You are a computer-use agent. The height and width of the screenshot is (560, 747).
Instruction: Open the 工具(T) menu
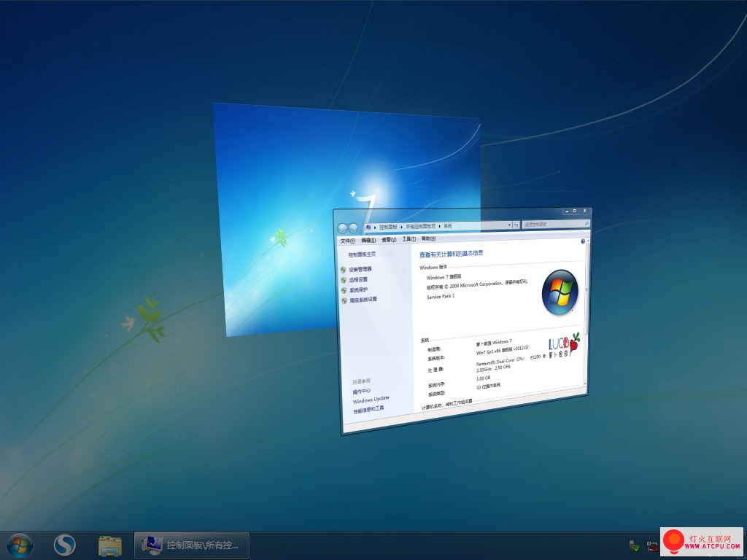pyautogui.click(x=409, y=239)
